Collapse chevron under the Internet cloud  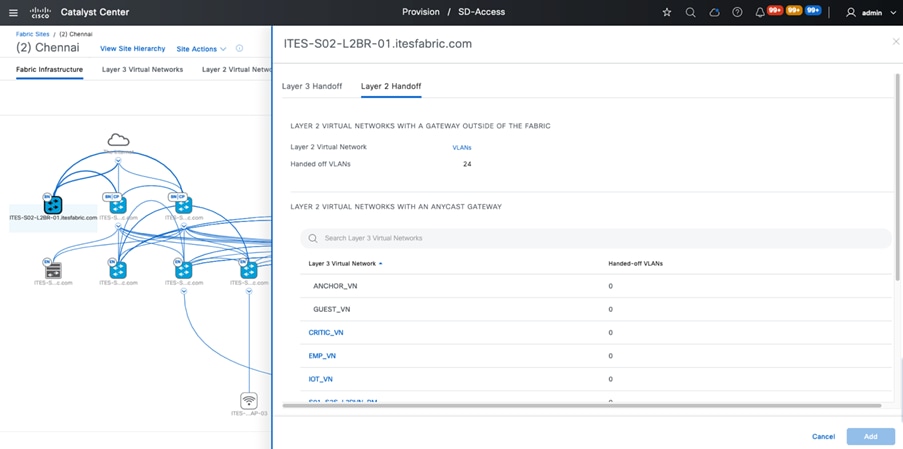pos(117,161)
